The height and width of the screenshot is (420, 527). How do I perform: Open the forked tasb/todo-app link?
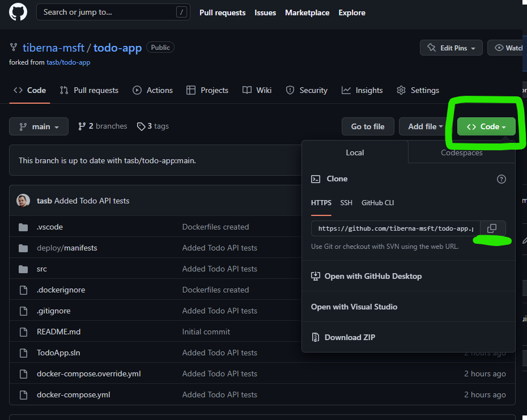pos(68,62)
